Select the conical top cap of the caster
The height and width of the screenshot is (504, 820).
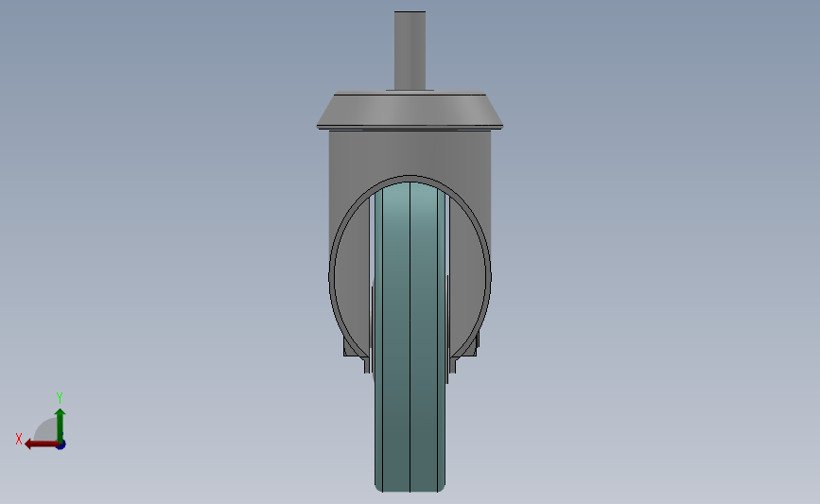point(410,110)
